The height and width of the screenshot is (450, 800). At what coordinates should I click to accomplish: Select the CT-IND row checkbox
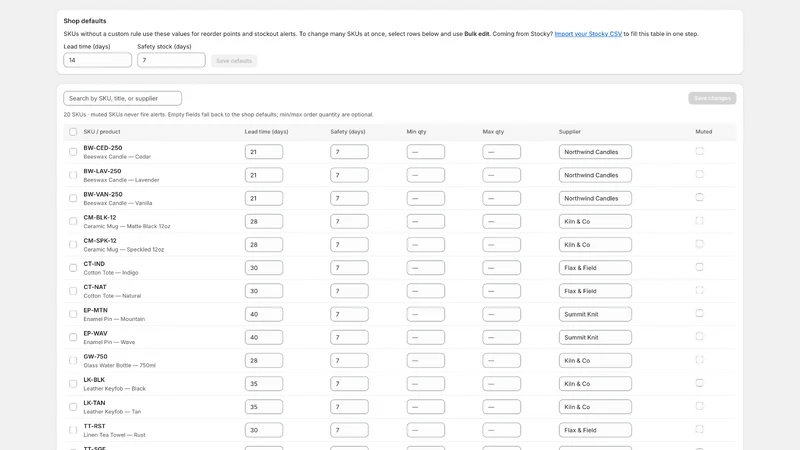(x=73, y=268)
